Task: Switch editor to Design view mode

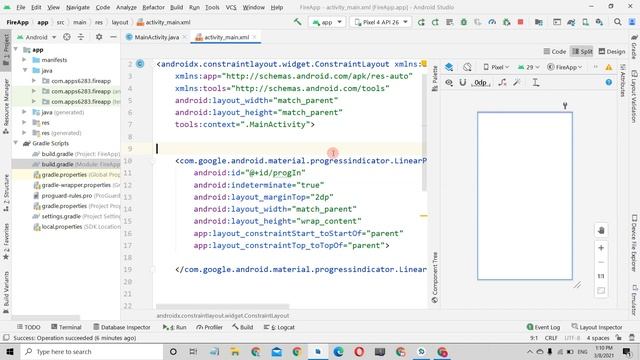Action: 611,51
